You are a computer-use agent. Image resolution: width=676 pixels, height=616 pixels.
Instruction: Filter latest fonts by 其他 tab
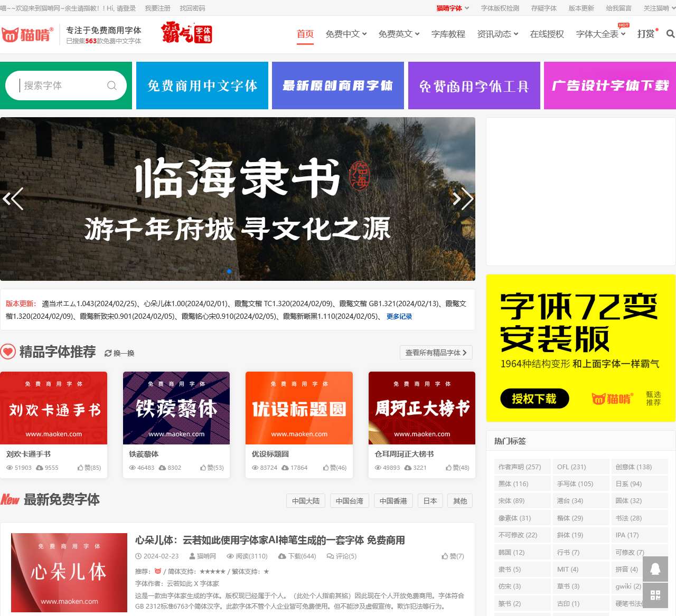point(460,501)
